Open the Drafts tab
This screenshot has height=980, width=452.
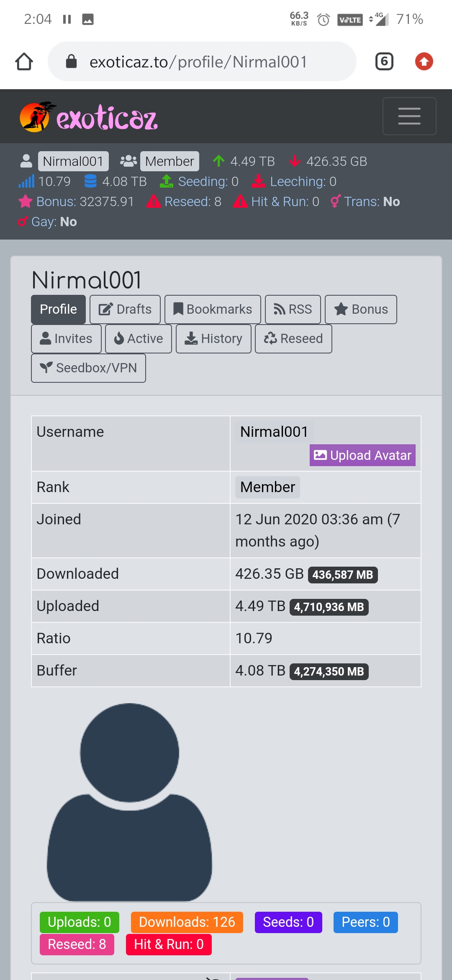pos(125,309)
